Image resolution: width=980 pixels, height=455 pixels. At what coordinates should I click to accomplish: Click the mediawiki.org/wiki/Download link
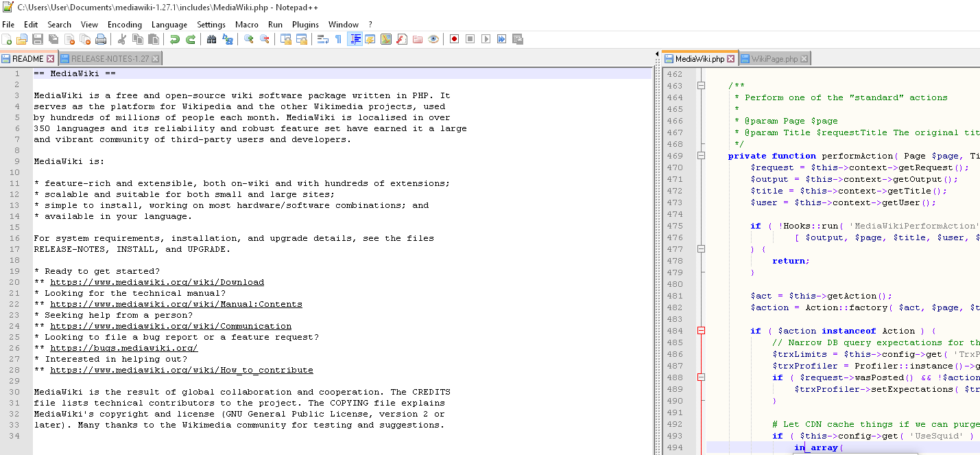(x=157, y=282)
